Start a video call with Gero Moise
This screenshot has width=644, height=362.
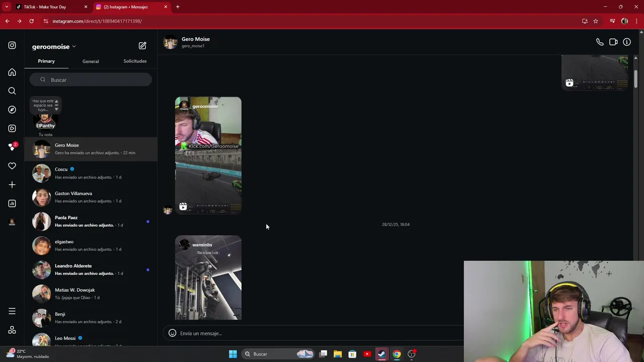pyautogui.click(x=613, y=42)
